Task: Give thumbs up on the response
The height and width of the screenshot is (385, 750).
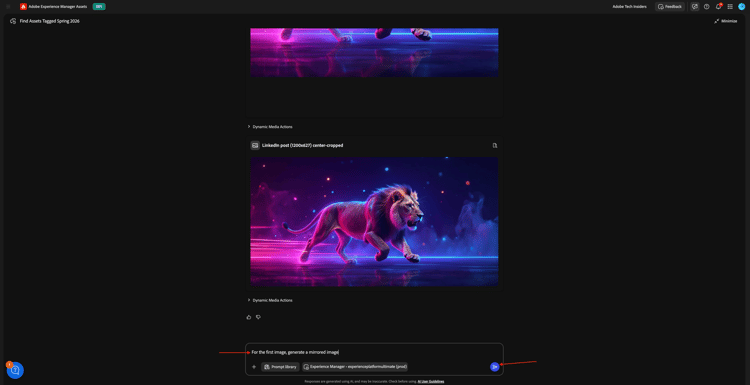Action: [249, 317]
